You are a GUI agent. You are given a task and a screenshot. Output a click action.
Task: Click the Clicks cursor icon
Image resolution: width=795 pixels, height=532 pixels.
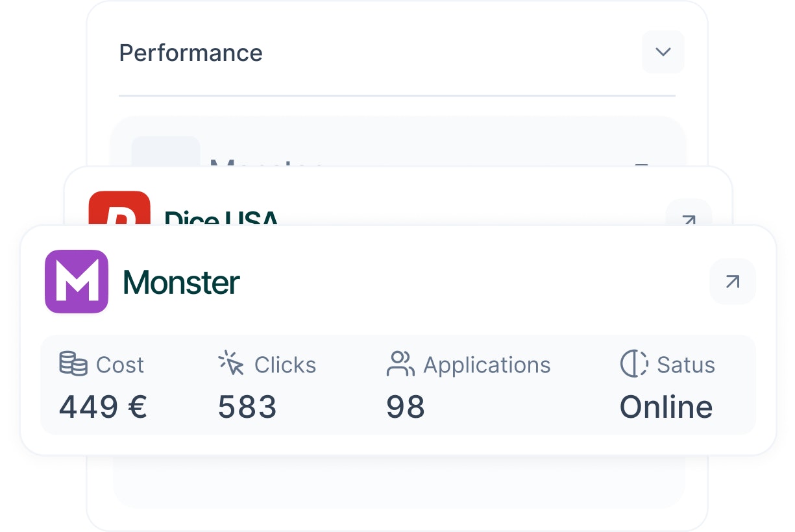[231, 363]
